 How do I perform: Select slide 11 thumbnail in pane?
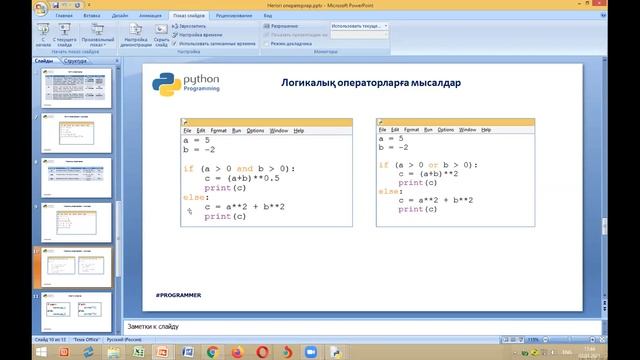[x=76, y=312]
